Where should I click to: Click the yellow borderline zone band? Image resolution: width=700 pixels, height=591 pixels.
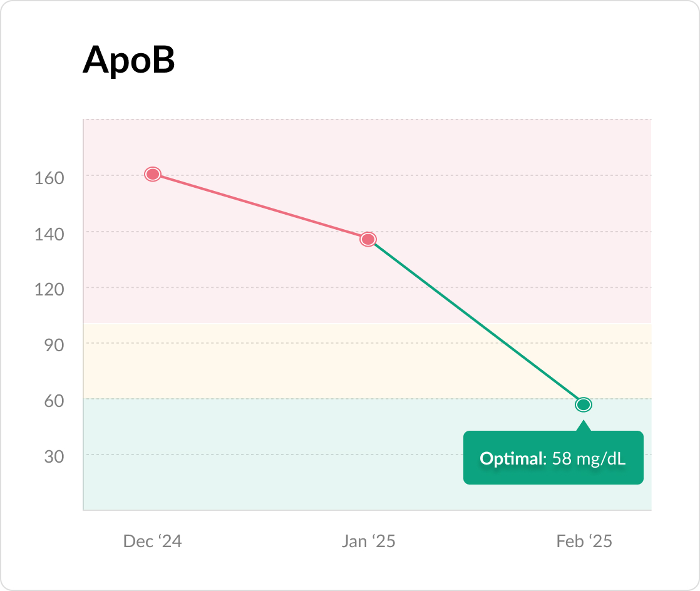250,363
